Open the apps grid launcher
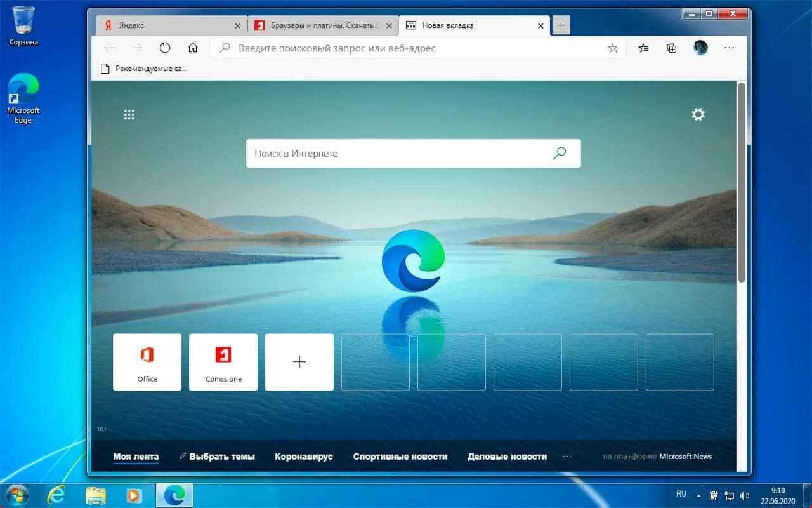Screen dimensions: 812x508 [129, 115]
